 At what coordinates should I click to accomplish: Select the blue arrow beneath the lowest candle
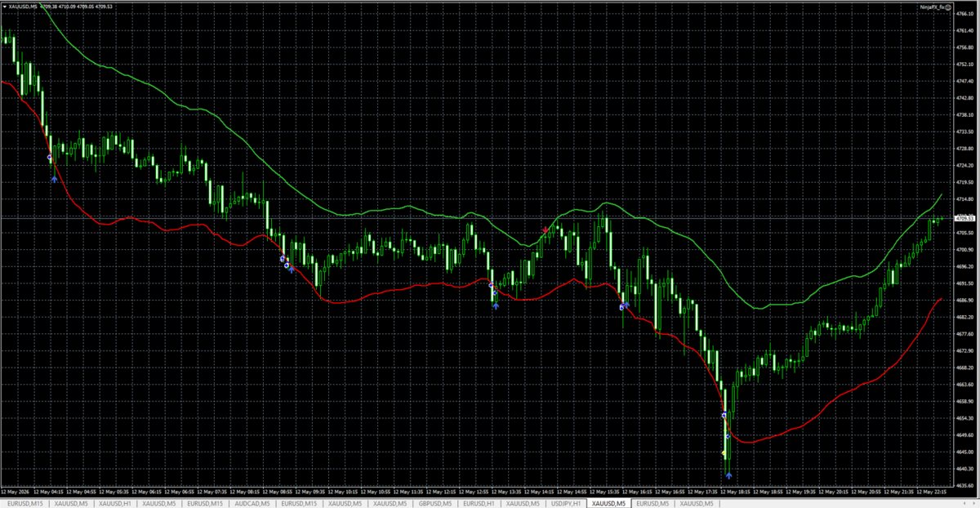coord(728,475)
